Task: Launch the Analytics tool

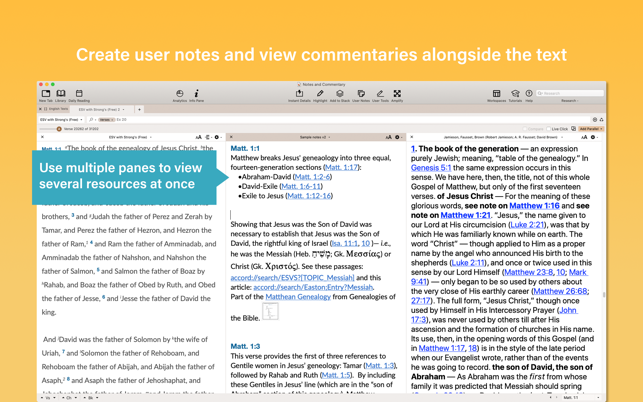Action: (x=180, y=94)
